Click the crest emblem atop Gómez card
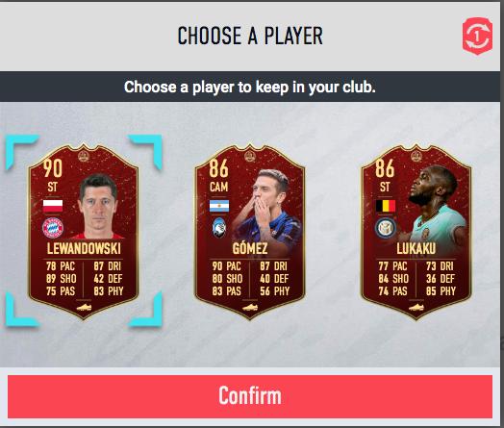Screen dimensions: 504x428 [x=250, y=156]
